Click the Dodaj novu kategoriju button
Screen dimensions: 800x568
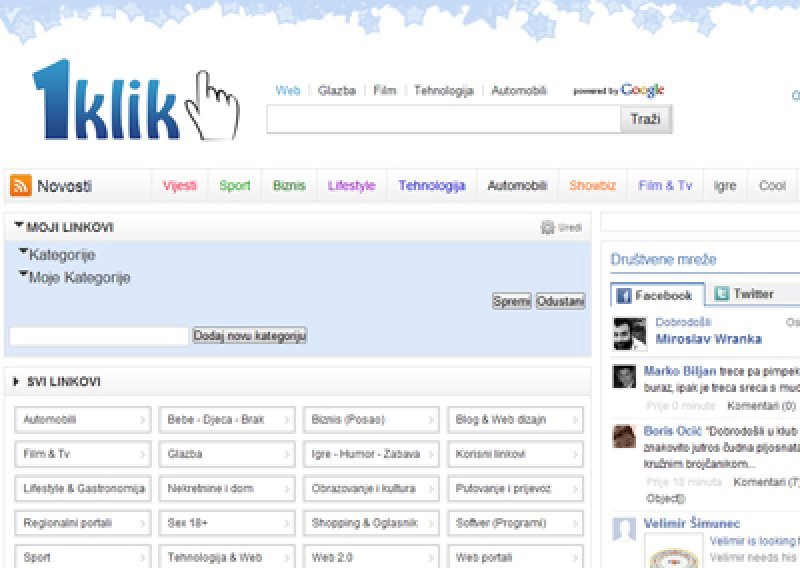coord(249,336)
